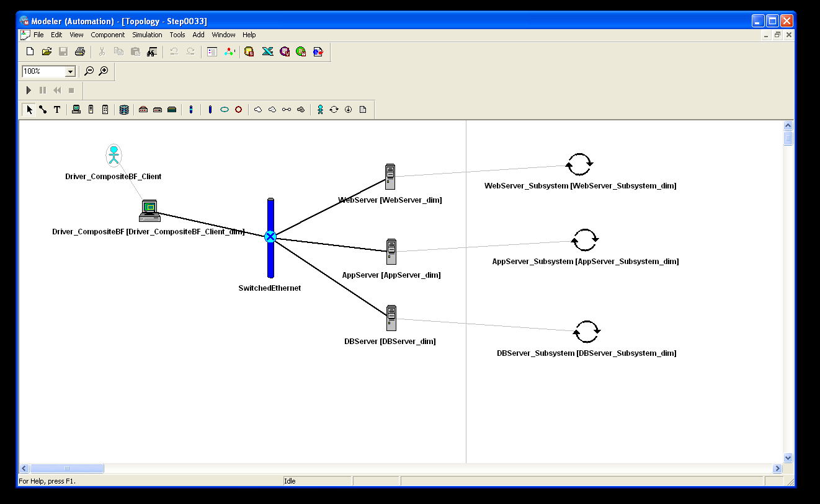The height and width of the screenshot is (504, 820).
Task: Select the AppServer_Subsystem circular arrows node
Action: point(585,240)
